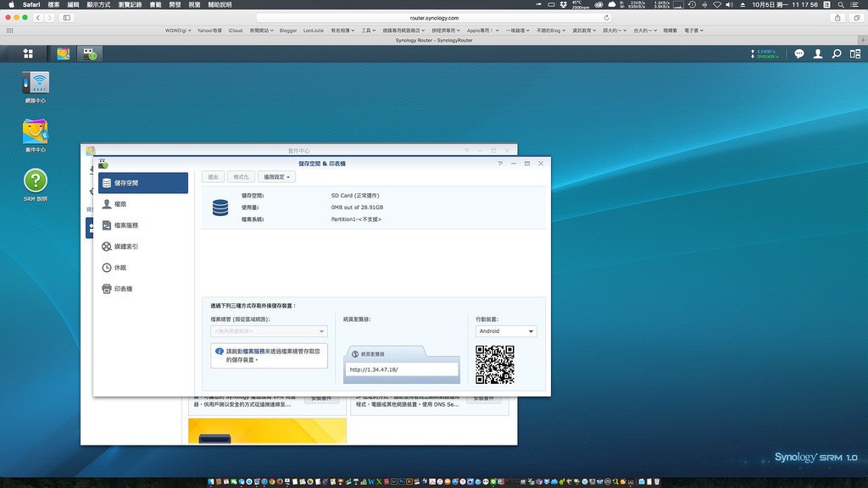Expand the 不錯的Blog bookmarks folder
The width and height of the screenshot is (868, 488).
click(x=551, y=30)
